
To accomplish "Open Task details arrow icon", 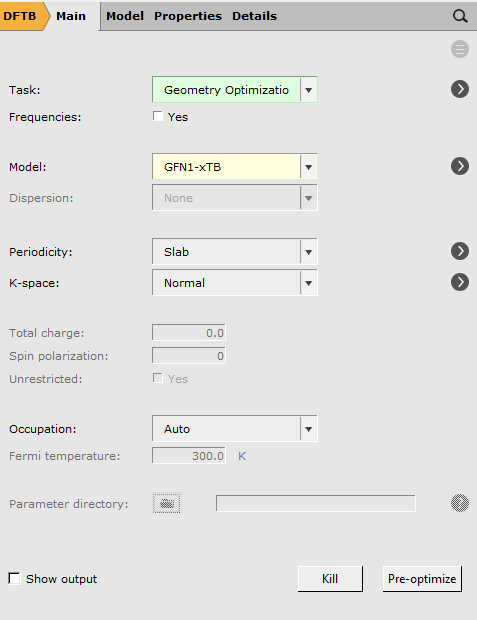I will click(x=460, y=89).
